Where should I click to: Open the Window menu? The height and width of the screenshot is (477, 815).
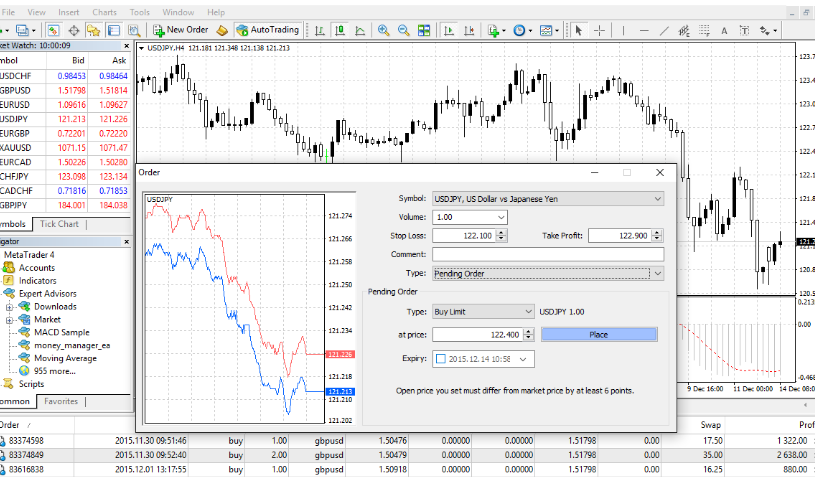coord(178,12)
